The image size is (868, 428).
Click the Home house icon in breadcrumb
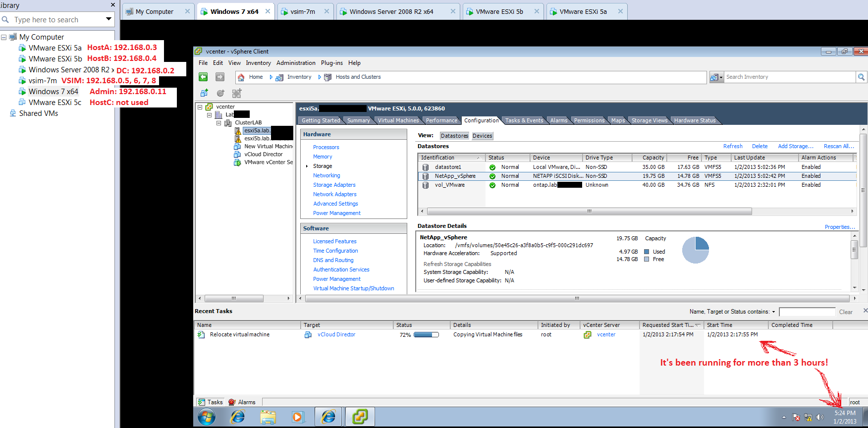[241, 77]
